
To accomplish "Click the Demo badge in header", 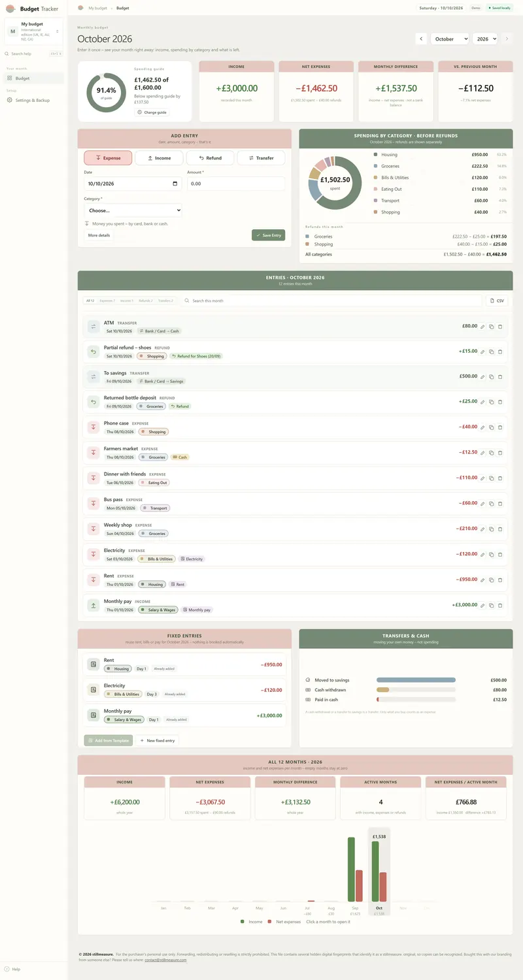I will click(x=476, y=8).
